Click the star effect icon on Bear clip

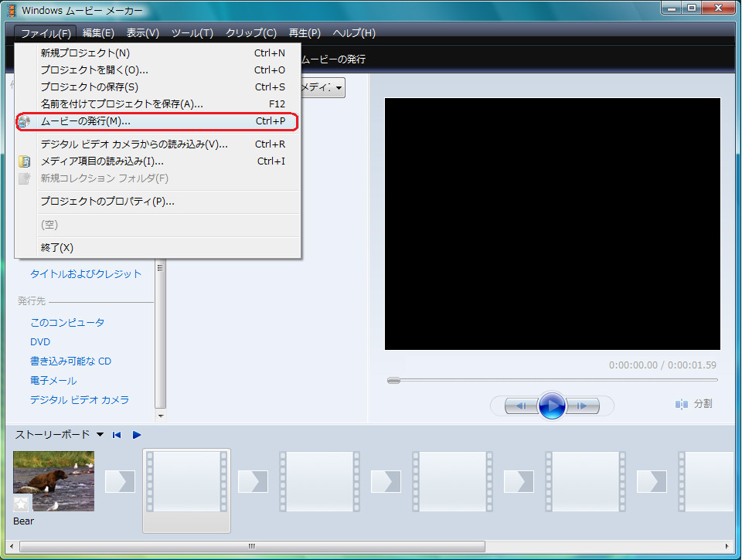tap(22, 504)
